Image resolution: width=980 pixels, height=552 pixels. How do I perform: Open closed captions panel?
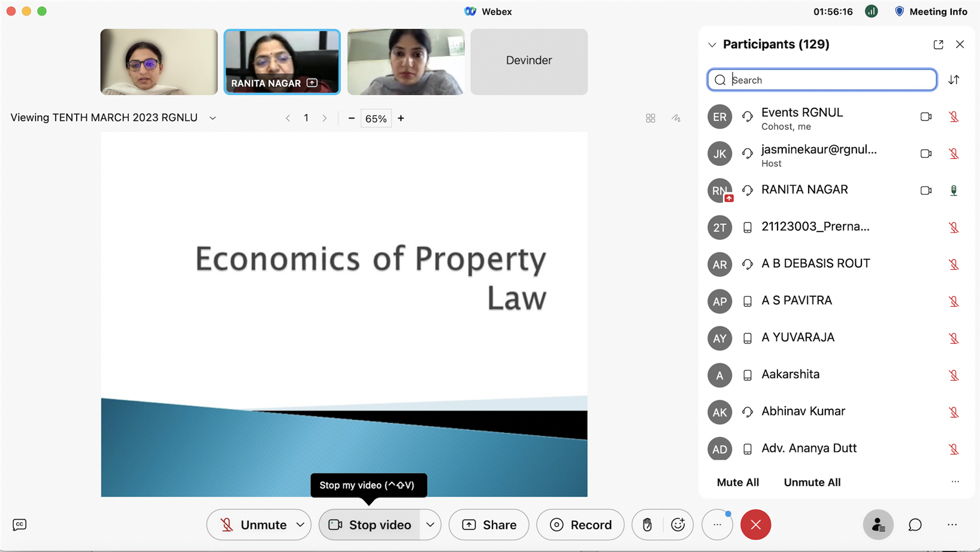tap(19, 524)
